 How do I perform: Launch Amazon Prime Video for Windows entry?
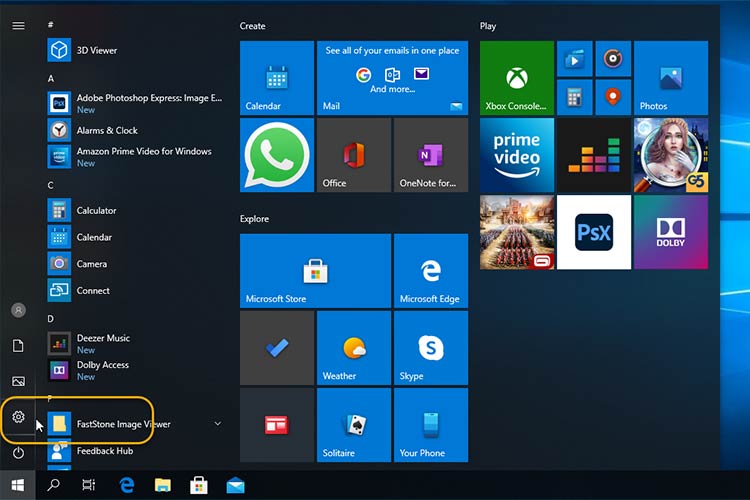[x=135, y=157]
